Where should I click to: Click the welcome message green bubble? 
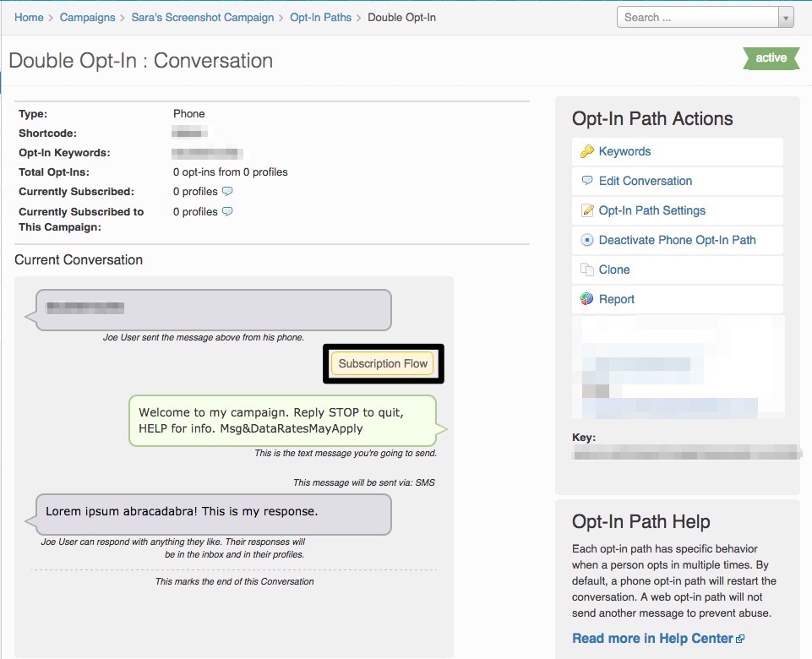pos(283,421)
